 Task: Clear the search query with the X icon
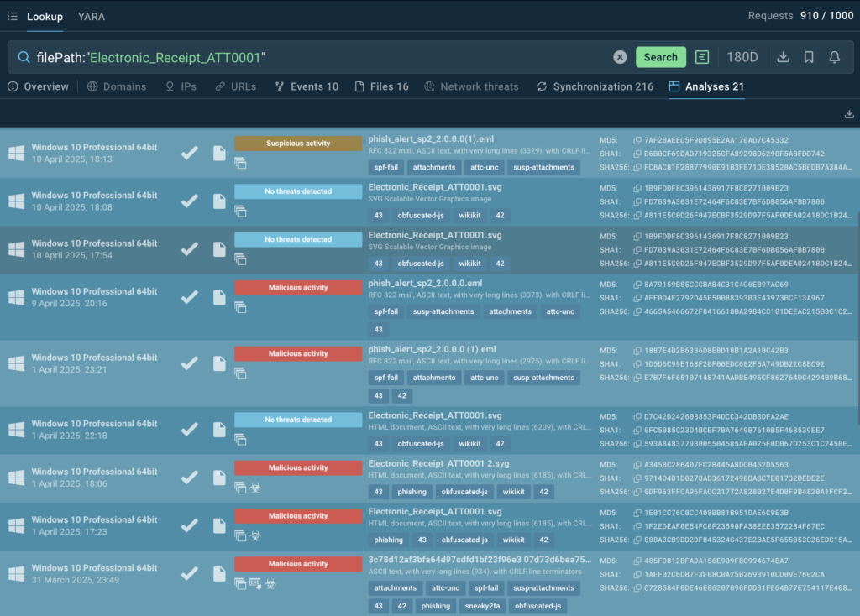click(x=620, y=57)
